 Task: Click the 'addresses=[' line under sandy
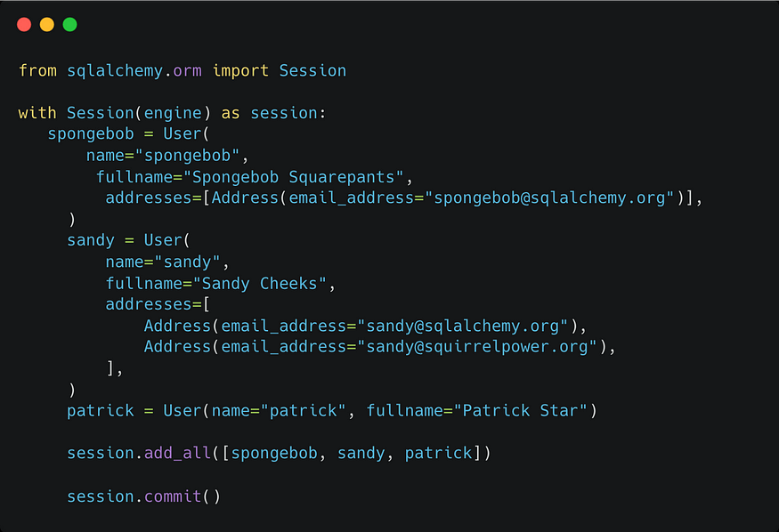click(x=158, y=304)
